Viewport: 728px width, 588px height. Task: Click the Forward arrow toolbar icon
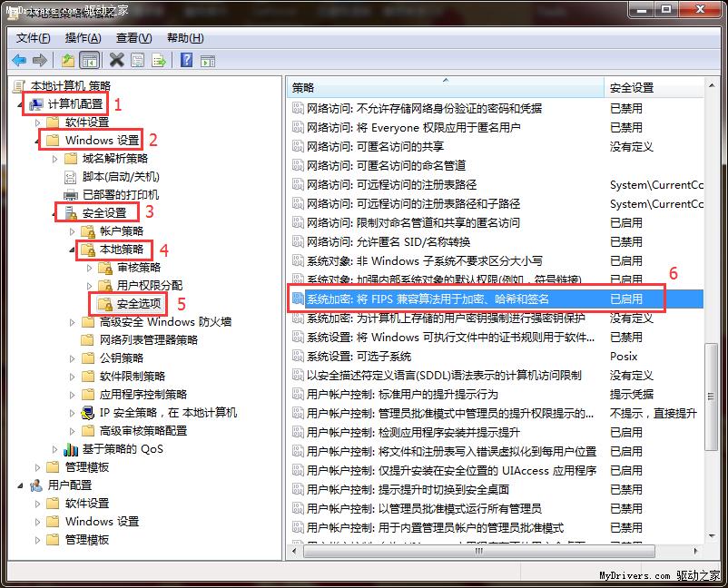pyautogui.click(x=40, y=60)
